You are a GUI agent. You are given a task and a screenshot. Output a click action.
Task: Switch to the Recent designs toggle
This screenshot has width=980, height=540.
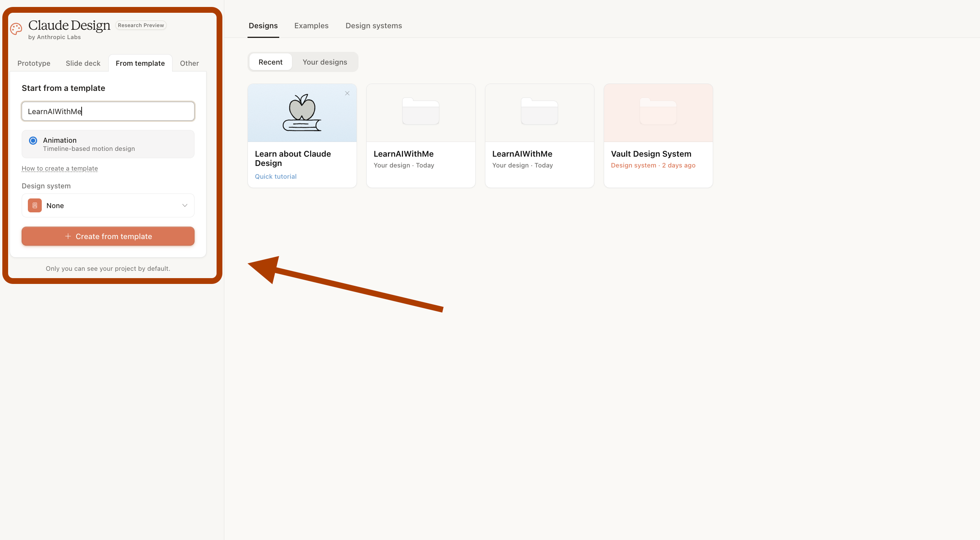tap(270, 62)
